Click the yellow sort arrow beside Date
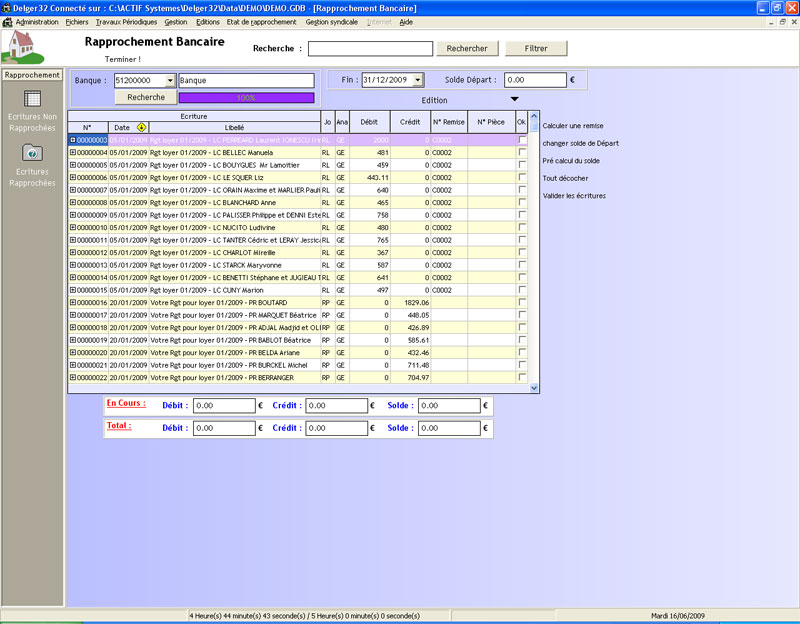The height and width of the screenshot is (624, 800). tap(142, 127)
